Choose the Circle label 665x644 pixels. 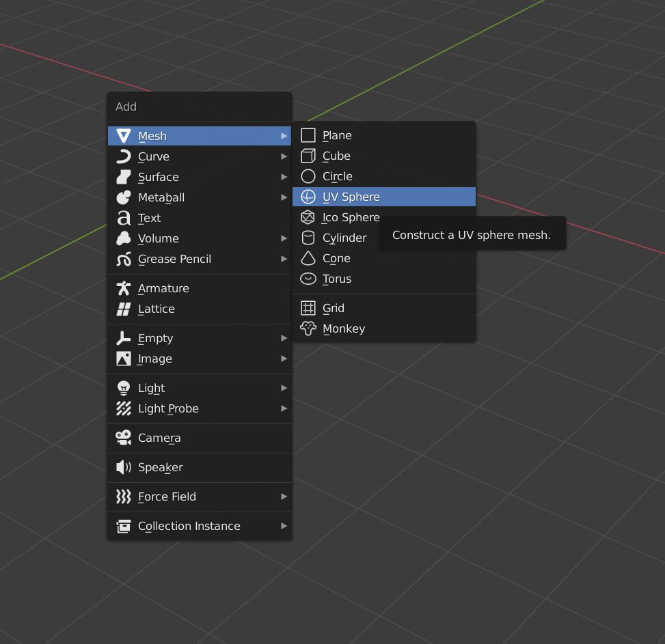pos(337,176)
